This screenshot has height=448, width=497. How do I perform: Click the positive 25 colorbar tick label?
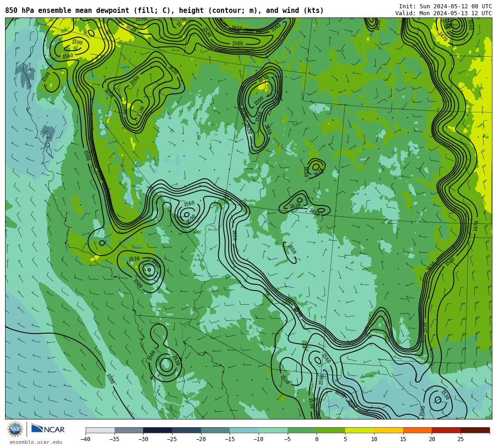[461, 439]
